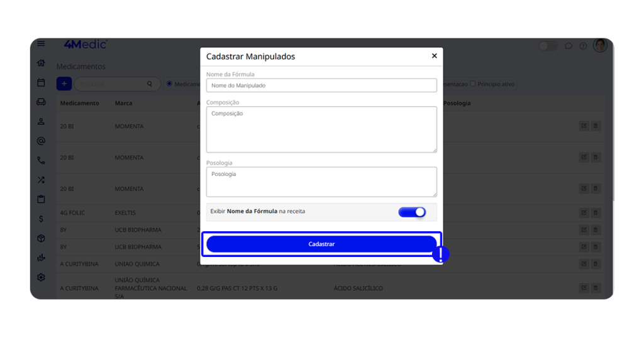Click the phone icon in sidebar
Screen dimensions: 644x338
[x=41, y=160]
